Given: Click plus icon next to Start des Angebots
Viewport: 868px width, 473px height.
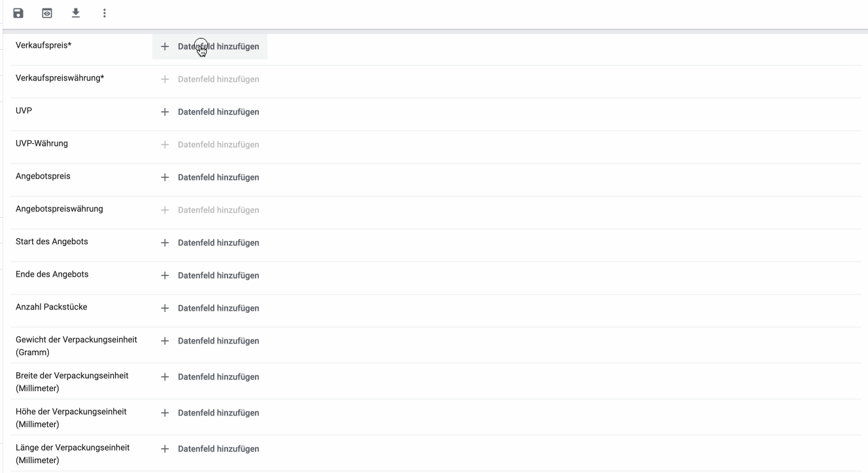Looking at the screenshot, I should (165, 243).
